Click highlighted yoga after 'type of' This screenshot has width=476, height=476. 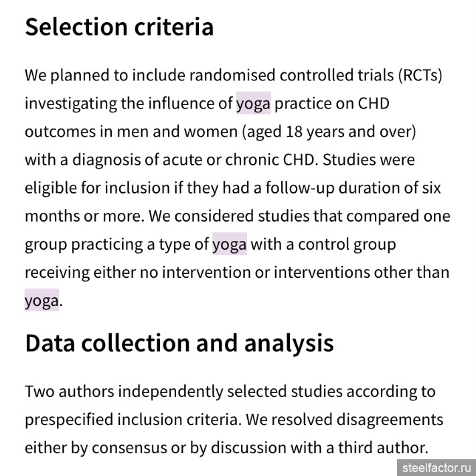(x=230, y=244)
